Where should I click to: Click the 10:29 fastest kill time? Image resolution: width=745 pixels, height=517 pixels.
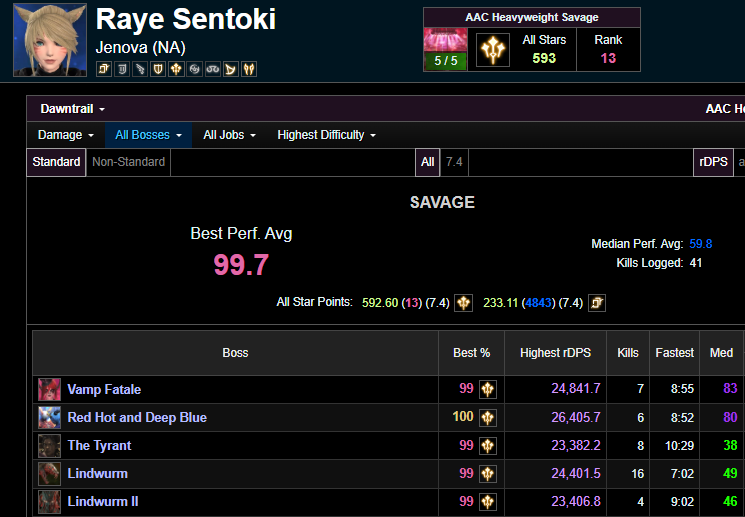[x=679, y=446]
